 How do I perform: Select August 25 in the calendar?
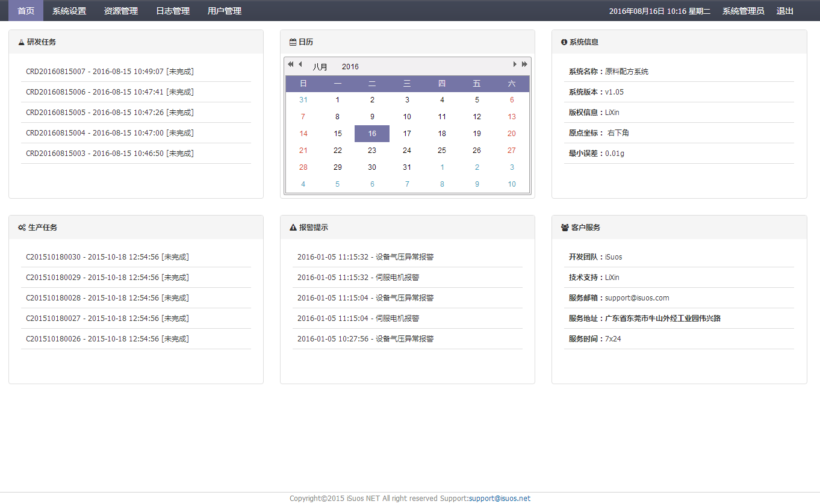click(442, 151)
